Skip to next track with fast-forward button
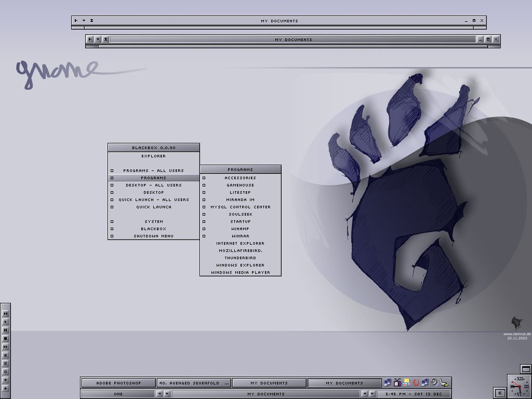532x399 pixels. click(5, 347)
